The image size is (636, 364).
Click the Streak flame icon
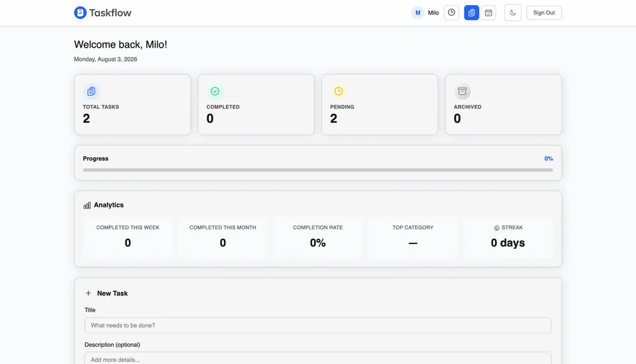(497, 228)
